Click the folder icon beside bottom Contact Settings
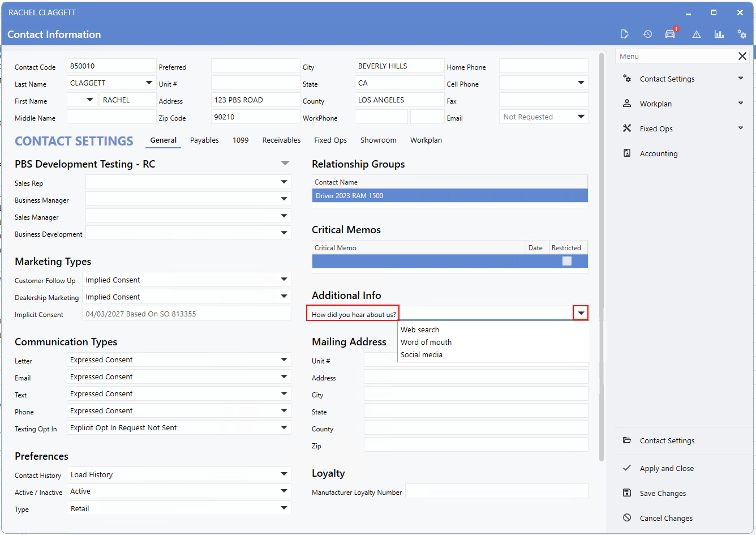Screen dimensions: 756x535 (x=627, y=440)
